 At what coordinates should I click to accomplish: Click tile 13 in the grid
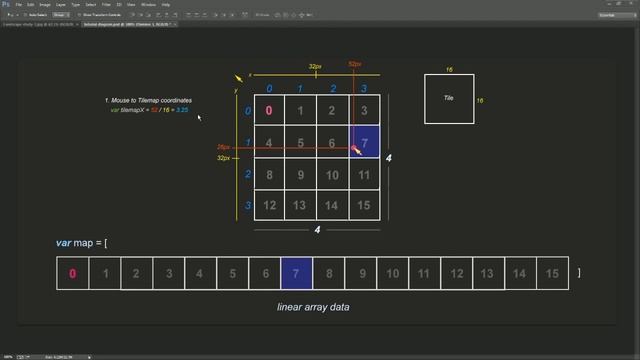tap(300, 205)
